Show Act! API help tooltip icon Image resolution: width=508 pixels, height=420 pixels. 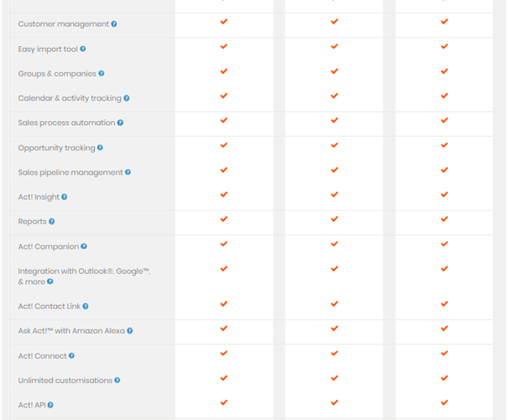(50, 405)
